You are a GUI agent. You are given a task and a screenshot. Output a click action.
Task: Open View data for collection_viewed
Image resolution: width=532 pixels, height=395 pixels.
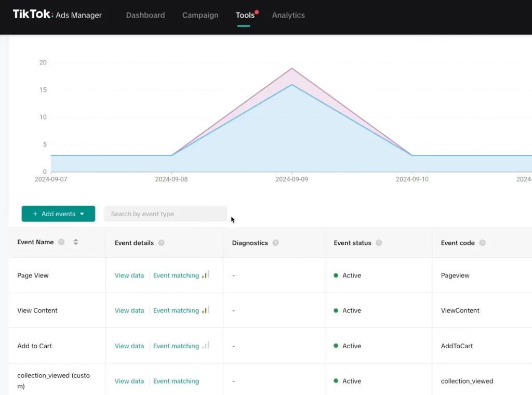129,381
